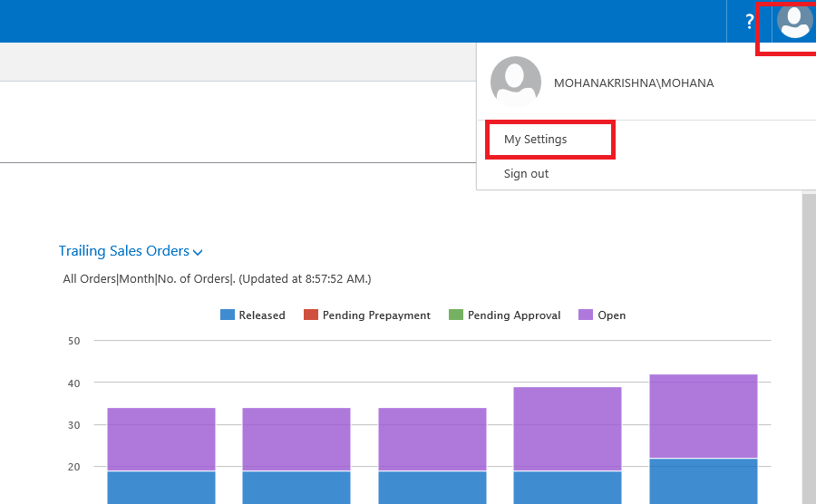Click the MOHANAKRISHNA\MOHANA username text
This screenshot has width=816, height=504.
tap(634, 83)
